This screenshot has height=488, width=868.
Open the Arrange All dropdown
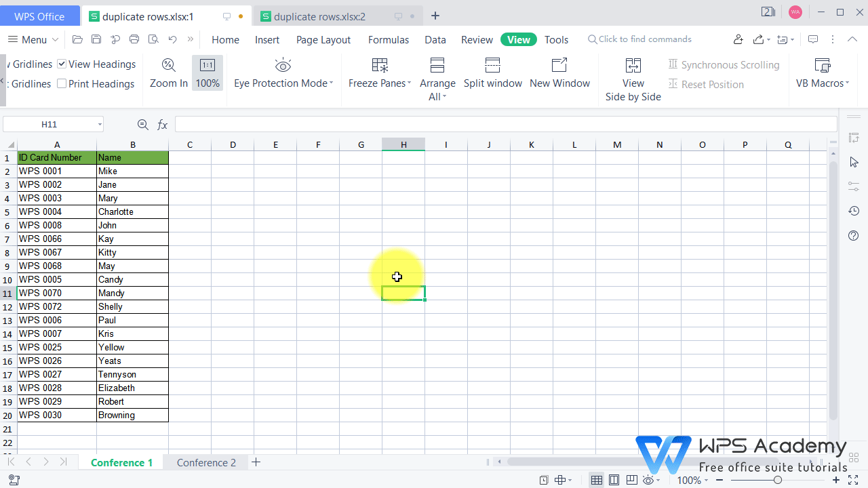(x=437, y=76)
